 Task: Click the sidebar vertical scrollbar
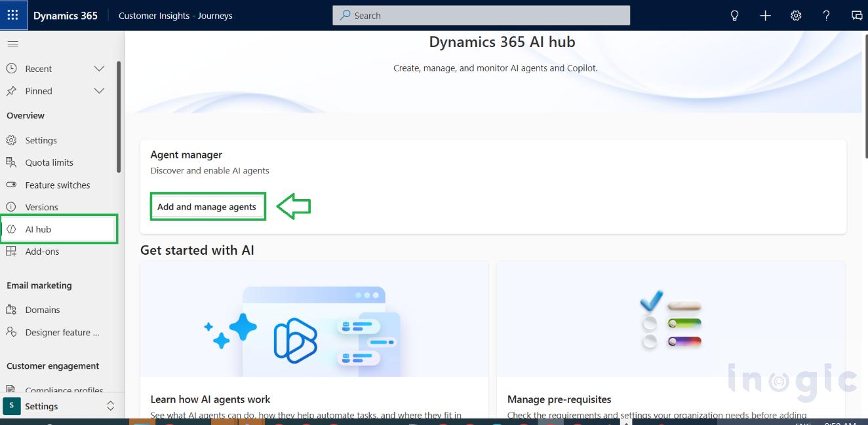[119, 117]
